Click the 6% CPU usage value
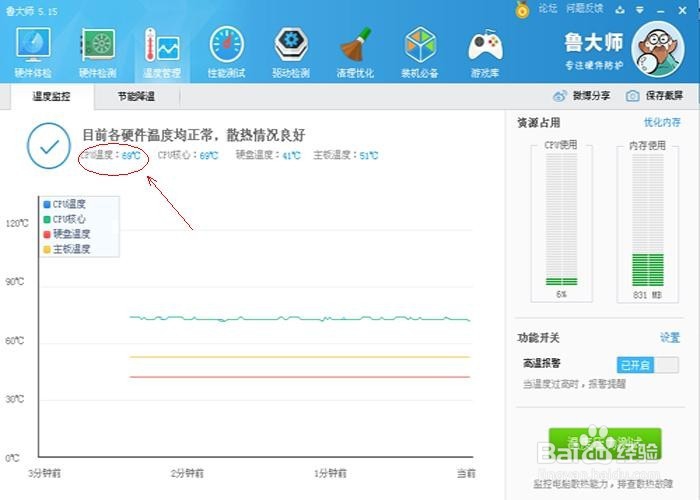 coord(561,295)
